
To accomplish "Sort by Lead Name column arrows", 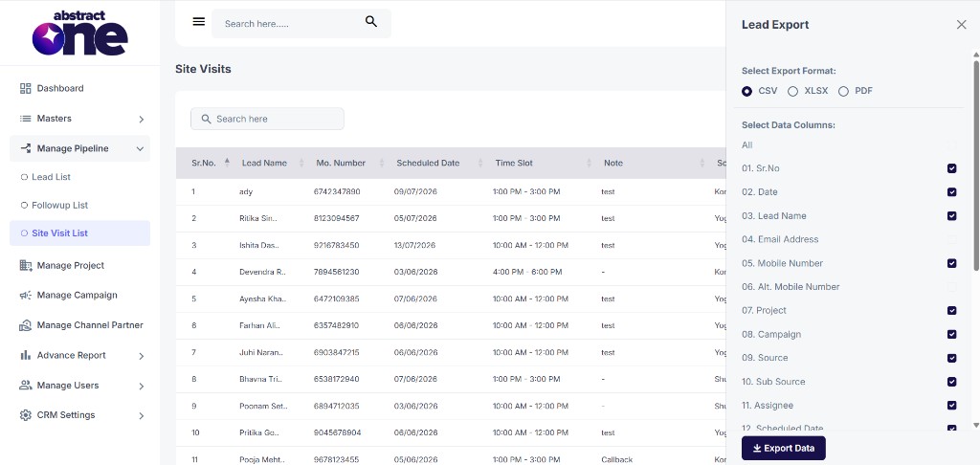I will (x=301, y=163).
